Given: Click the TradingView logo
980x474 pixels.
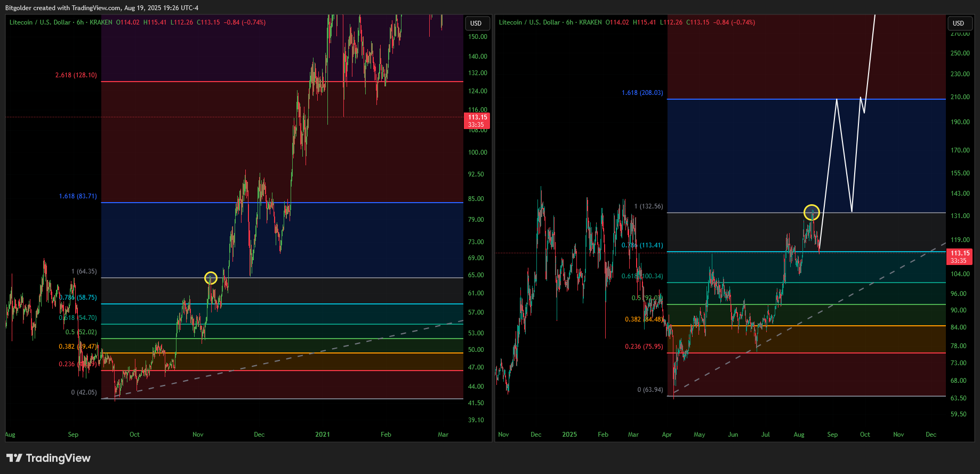Looking at the screenshot, I should 49,458.
